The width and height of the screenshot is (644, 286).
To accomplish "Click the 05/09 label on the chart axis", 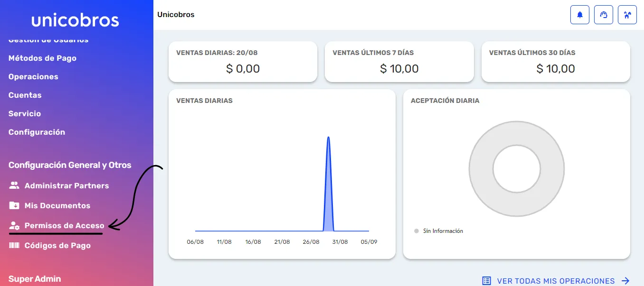I will (x=369, y=241).
